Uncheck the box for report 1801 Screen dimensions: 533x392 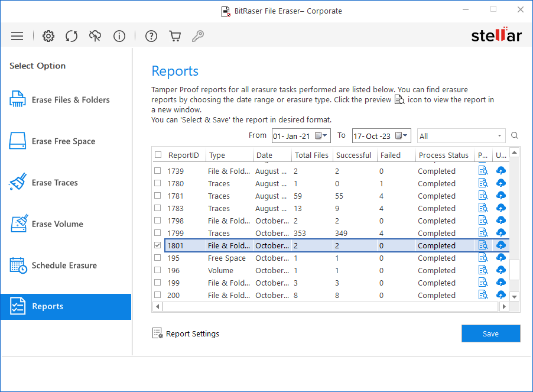coord(157,245)
